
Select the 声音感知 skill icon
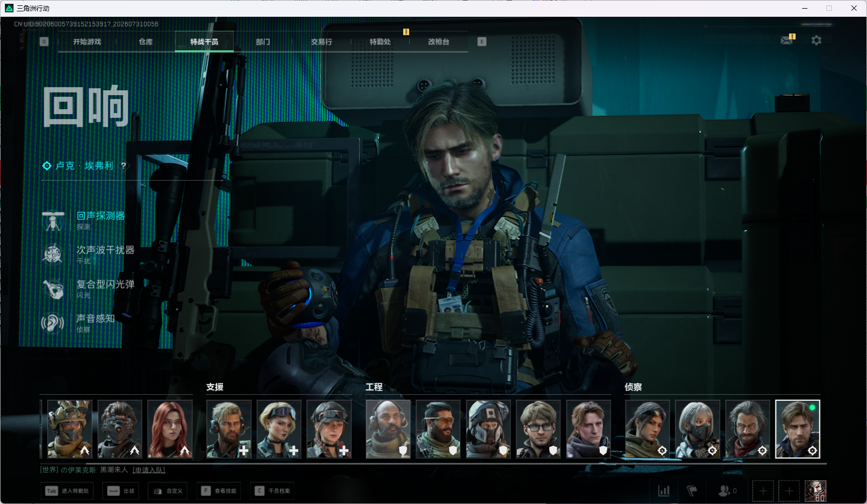coord(53,323)
